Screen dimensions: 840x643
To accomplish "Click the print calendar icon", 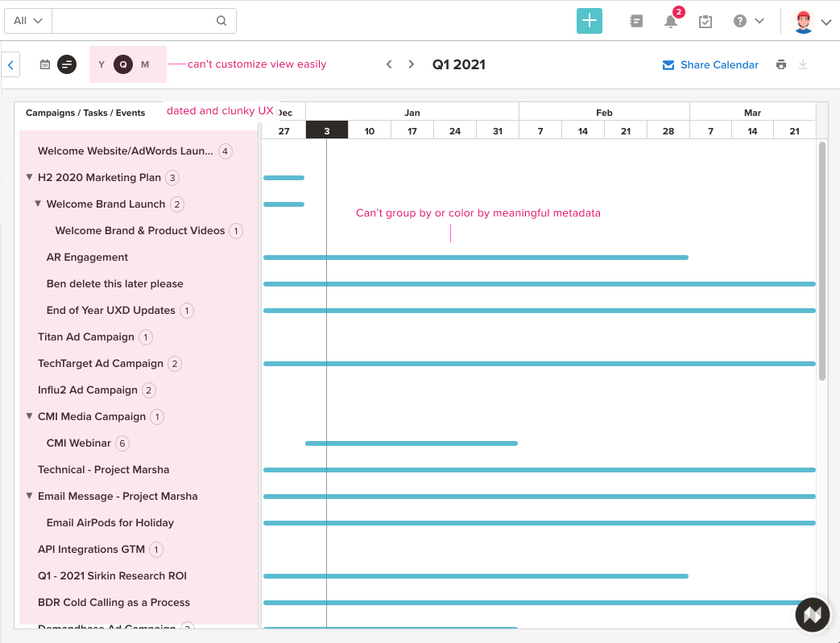I will 781,64.
